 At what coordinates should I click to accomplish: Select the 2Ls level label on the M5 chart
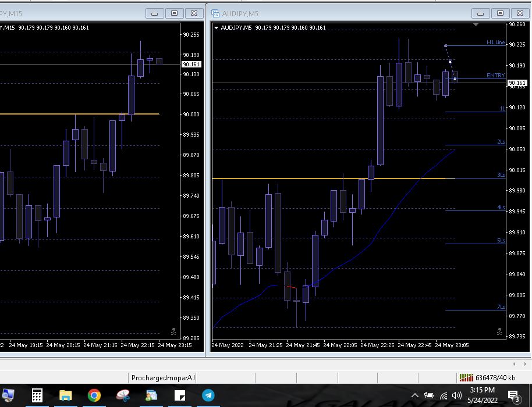pos(501,142)
